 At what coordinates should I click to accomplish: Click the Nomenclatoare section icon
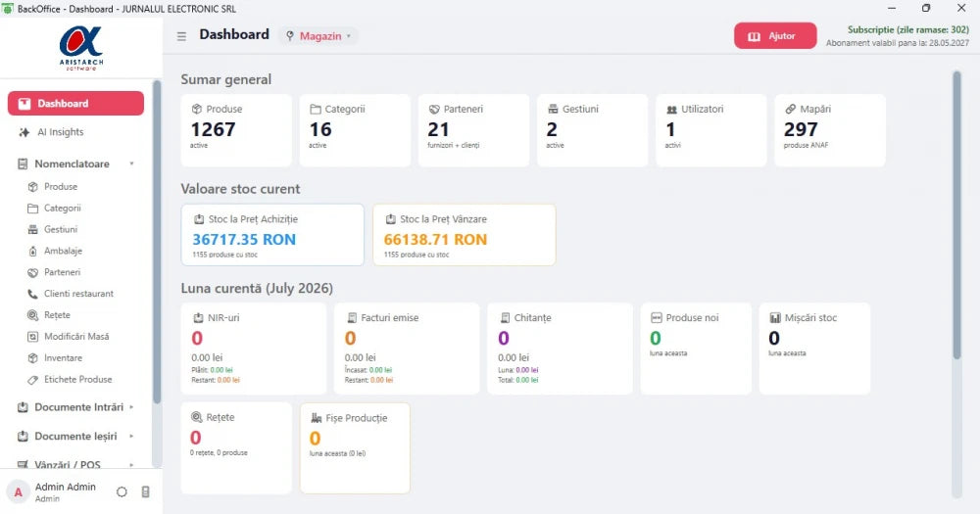(x=23, y=164)
